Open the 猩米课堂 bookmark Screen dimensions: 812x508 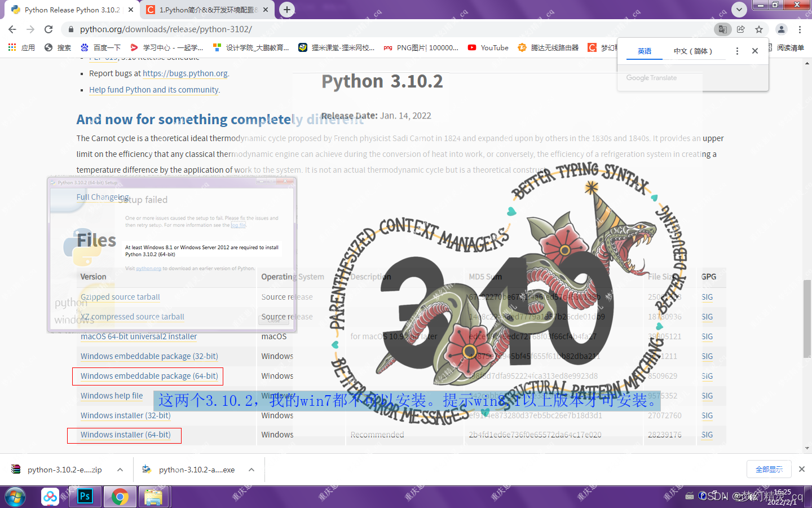click(x=337, y=47)
